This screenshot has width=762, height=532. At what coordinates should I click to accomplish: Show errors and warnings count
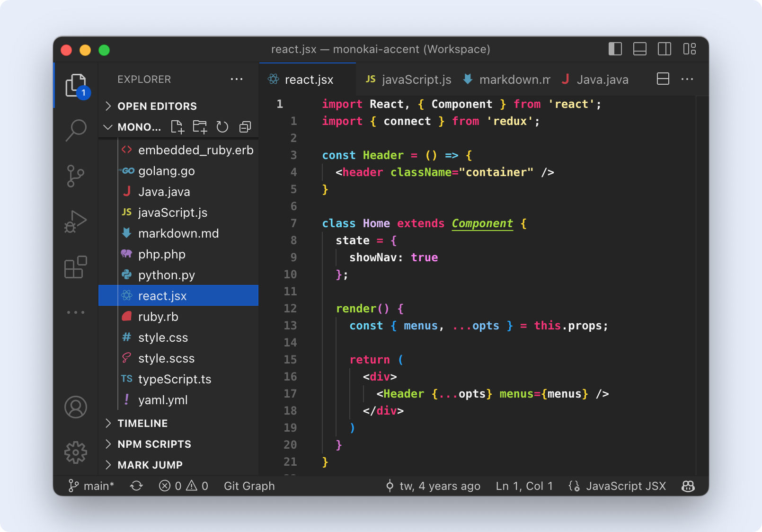coord(184,486)
